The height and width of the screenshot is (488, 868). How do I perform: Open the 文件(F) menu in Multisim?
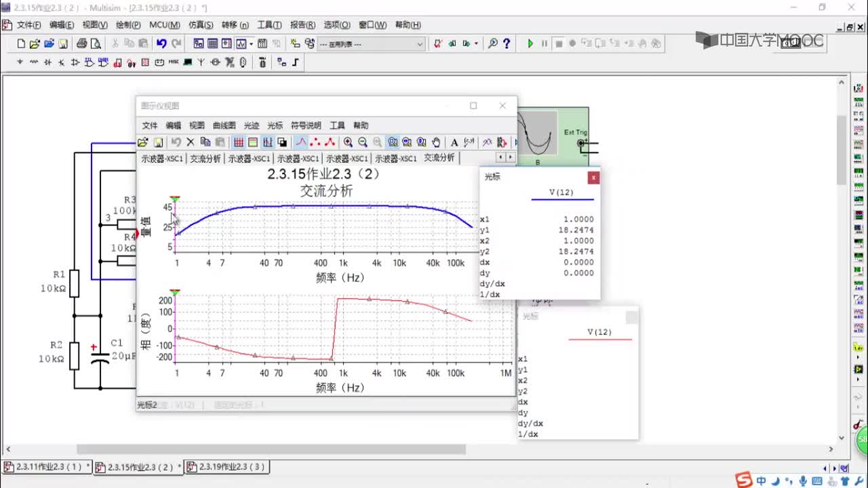tap(29, 25)
